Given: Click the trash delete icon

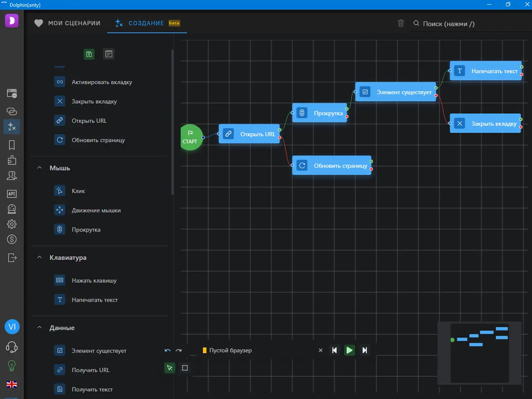Looking at the screenshot, I should [x=401, y=23].
